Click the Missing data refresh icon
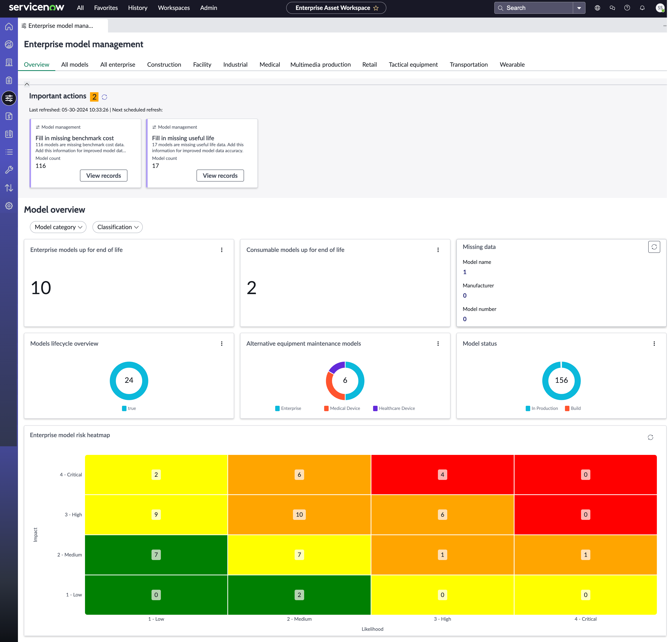This screenshot has height=642, width=672. click(654, 247)
